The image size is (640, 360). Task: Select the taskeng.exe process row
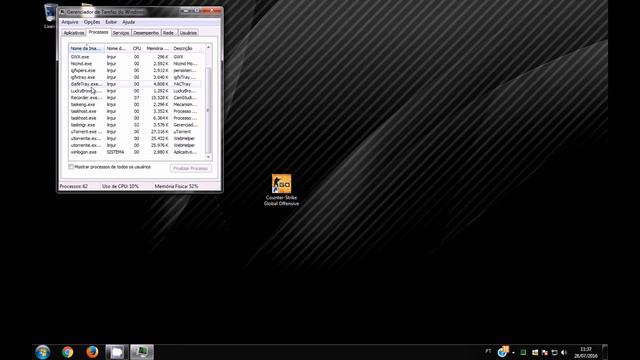(x=135, y=104)
